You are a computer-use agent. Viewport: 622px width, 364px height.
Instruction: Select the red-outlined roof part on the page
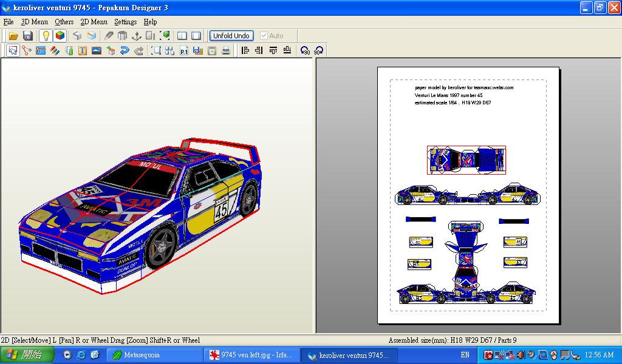point(466,160)
